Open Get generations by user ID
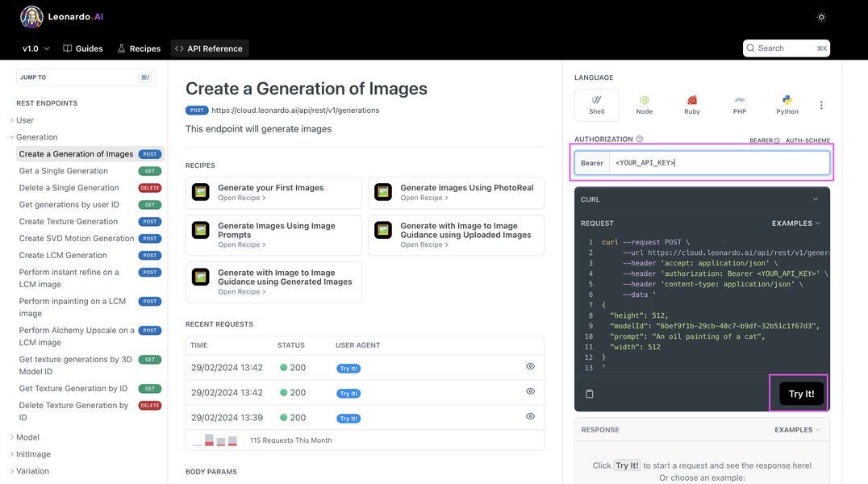868x484 pixels. tap(90, 205)
